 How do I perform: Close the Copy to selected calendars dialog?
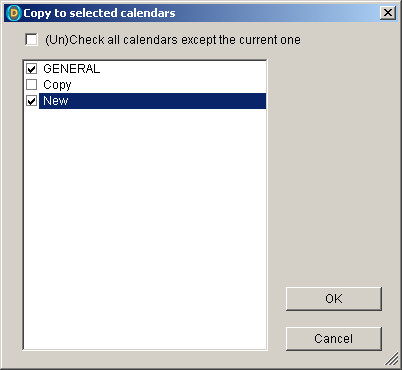pos(388,13)
